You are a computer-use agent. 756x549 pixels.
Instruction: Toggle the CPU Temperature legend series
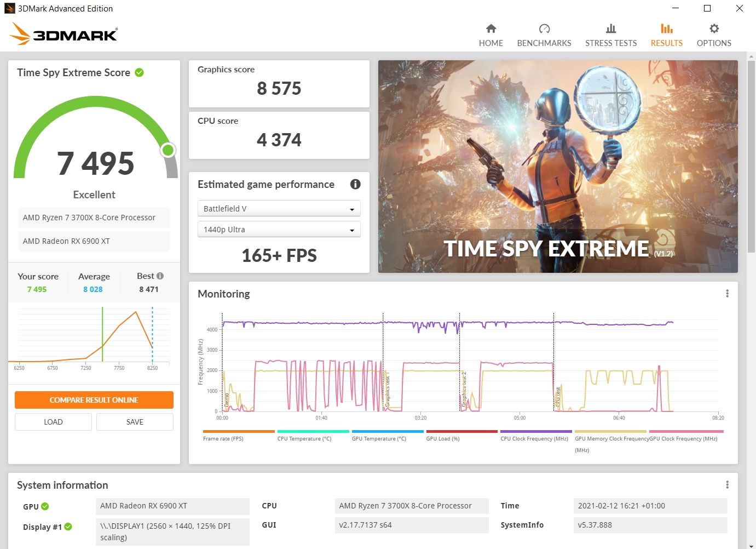(313, 436)
